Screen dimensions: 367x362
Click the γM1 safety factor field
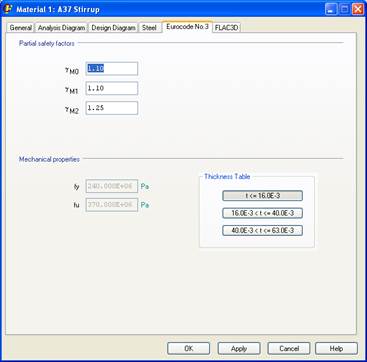coord(111,88)
